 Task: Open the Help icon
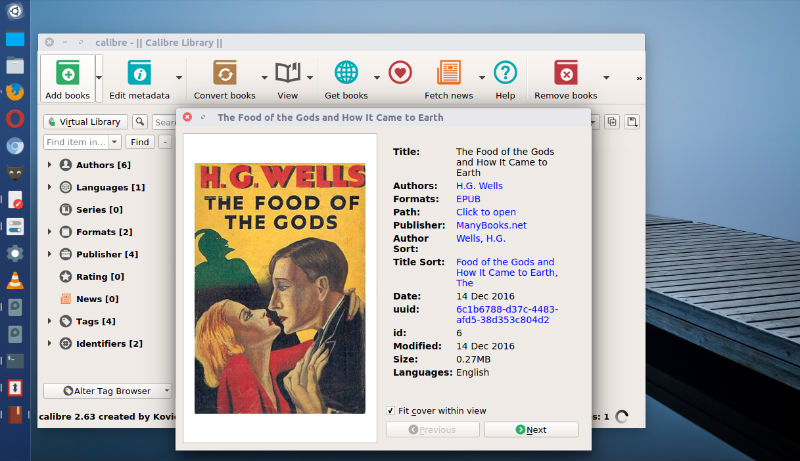(x=505, y=72)
